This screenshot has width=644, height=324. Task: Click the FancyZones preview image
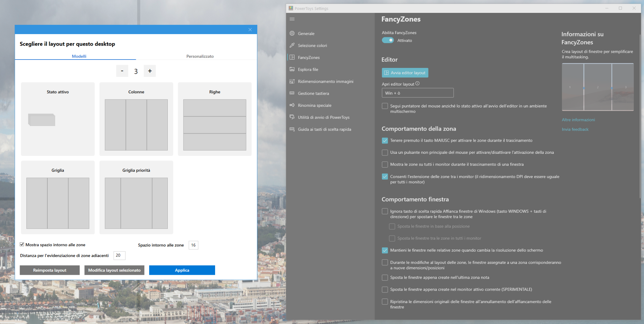point(598,87)
